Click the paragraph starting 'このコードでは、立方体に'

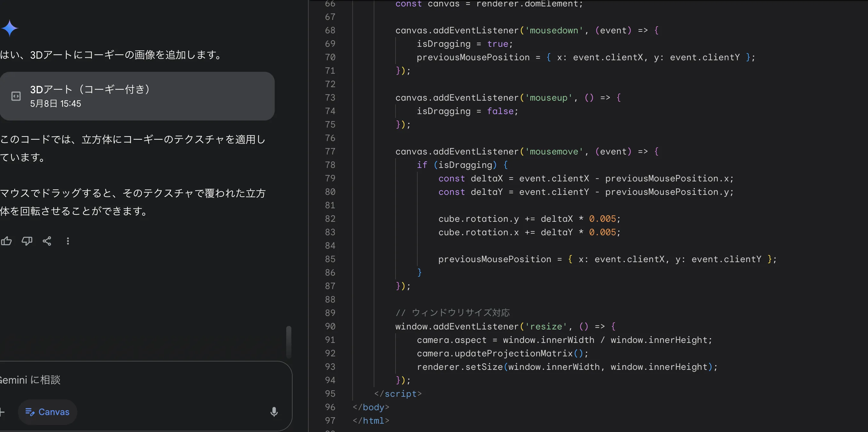click(x=133, y=148)
